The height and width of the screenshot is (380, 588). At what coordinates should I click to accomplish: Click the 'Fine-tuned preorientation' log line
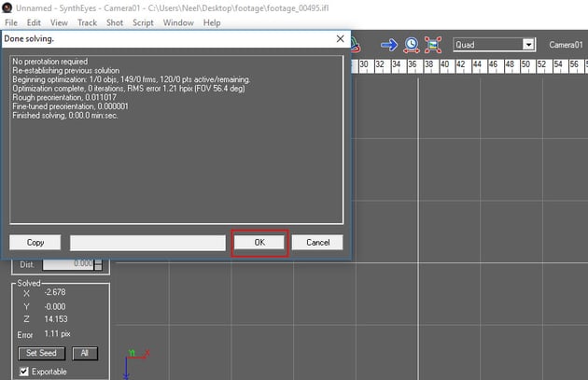pyautogui.click(x=71, y=106)
